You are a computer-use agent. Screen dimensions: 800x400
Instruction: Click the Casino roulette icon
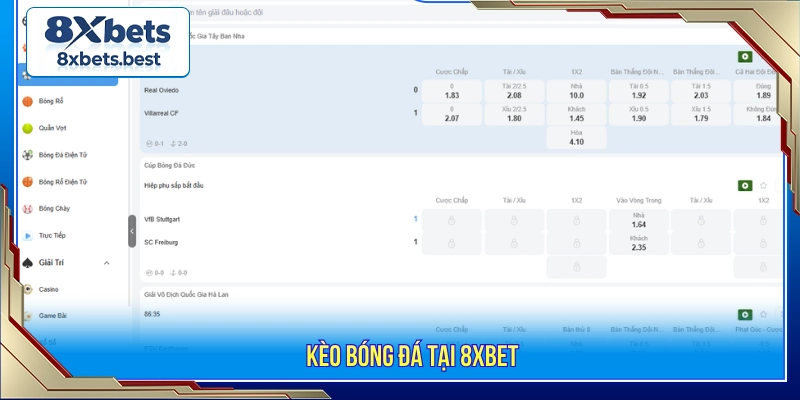[28, 289]
